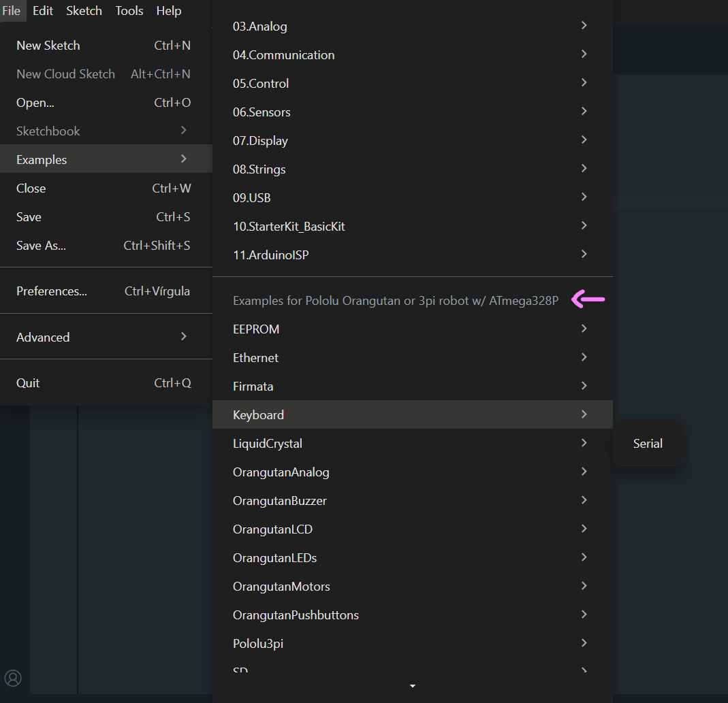This screenshot has height=703, width=728.
Task: Open EEPROM library examples
Action: click(x=412, y=329)
